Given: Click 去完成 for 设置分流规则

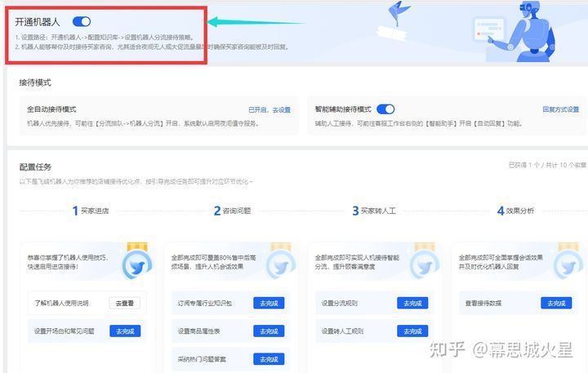Looking at the screenshot, I should tap(412, 304).
